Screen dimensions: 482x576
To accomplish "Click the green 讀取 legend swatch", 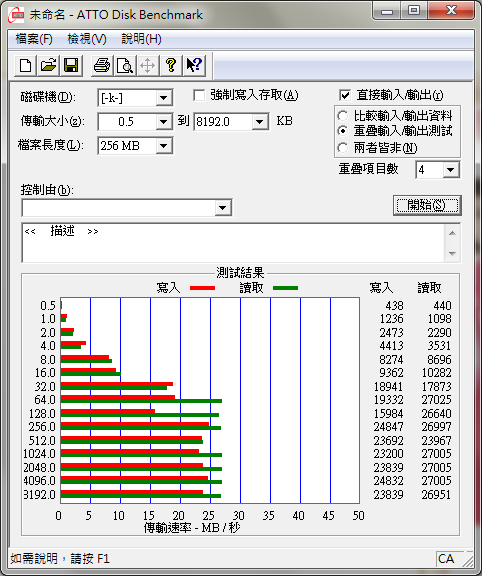I will [285, 288].
